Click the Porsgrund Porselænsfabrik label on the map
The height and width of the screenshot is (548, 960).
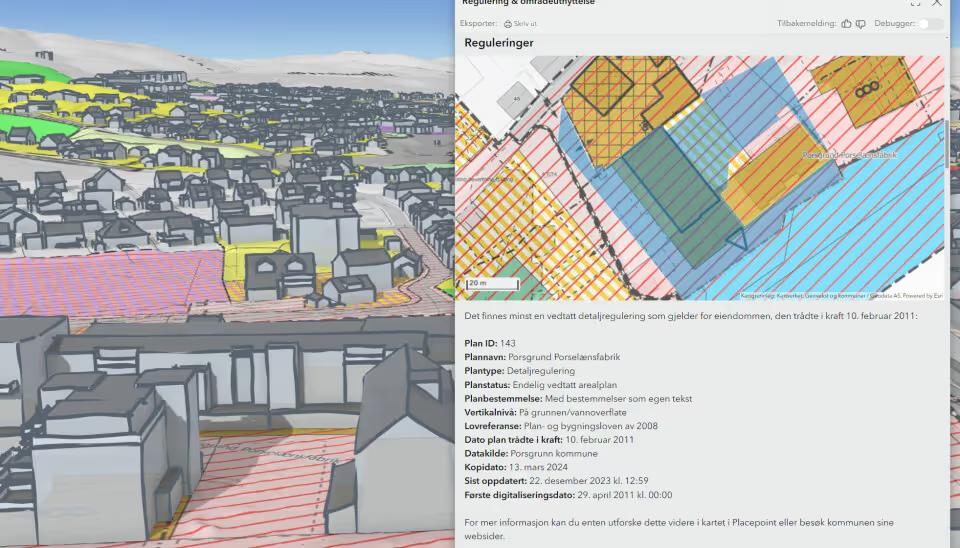(849, 155)
